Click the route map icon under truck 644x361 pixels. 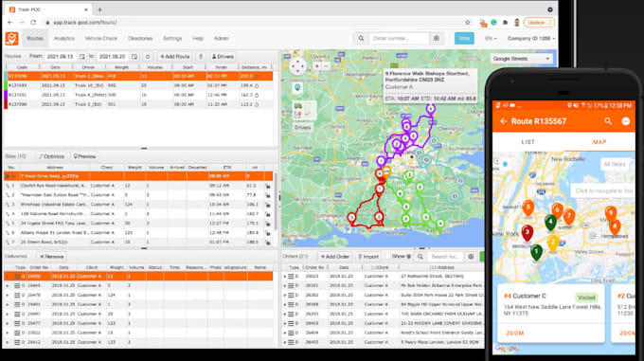tap(298, 114)
